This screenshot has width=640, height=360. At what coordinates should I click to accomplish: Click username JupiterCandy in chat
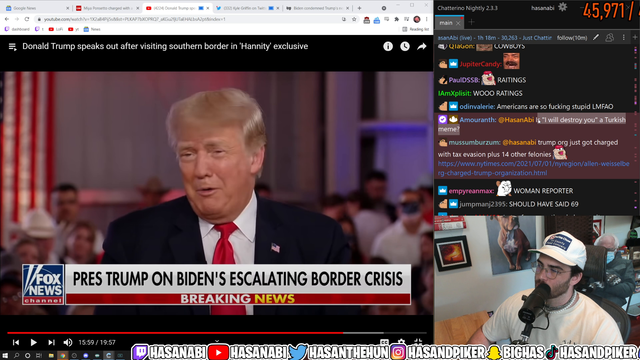pos(480,64)
